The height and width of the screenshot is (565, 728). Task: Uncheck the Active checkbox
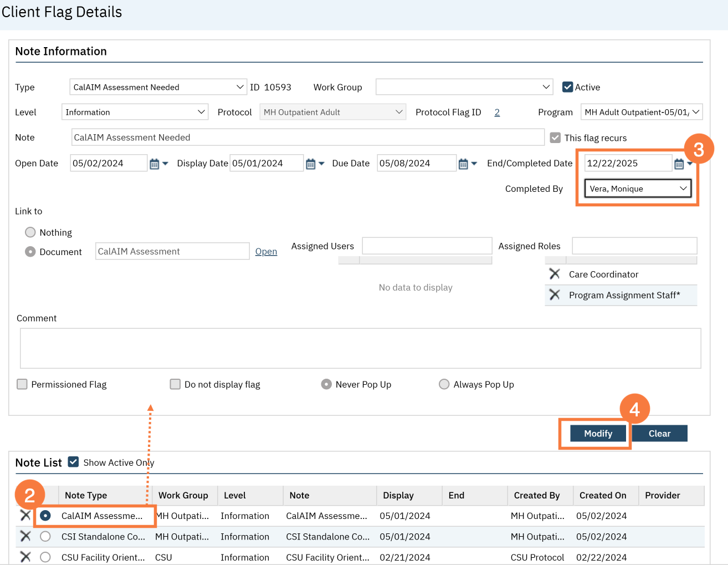click(567, 87)
